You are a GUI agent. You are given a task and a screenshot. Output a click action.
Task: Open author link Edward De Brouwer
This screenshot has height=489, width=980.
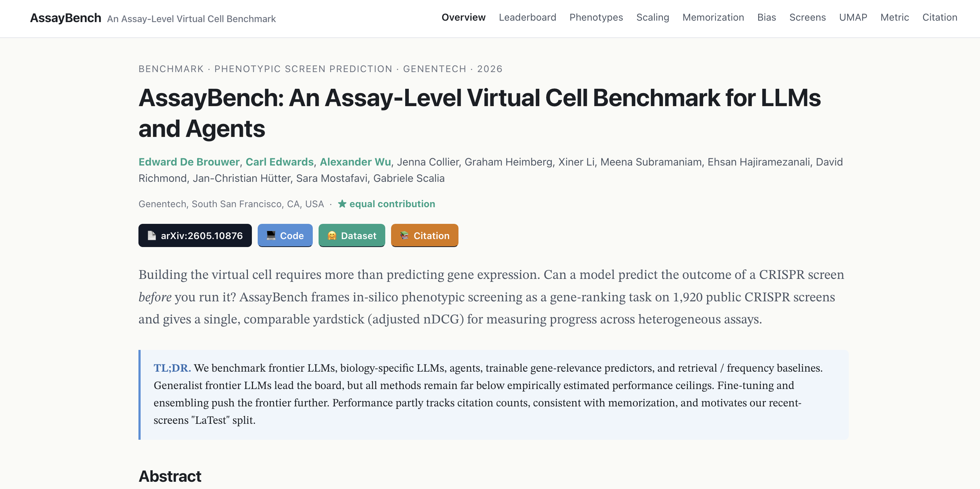coord(189,162)
